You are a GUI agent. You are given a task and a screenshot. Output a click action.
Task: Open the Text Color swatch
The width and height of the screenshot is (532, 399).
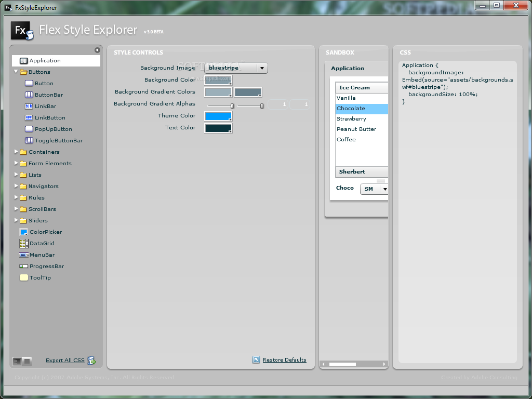coord(218,128)
